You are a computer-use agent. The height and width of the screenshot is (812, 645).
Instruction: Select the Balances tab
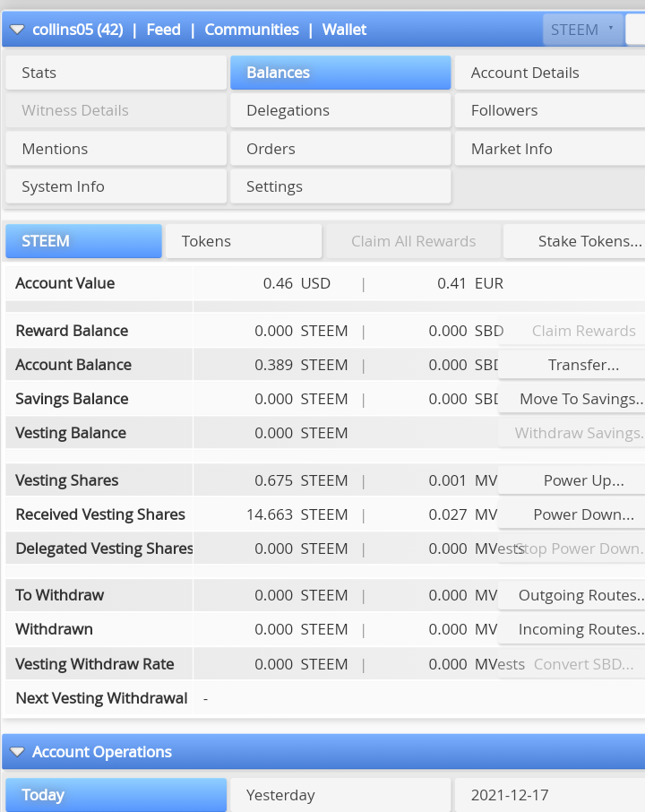point(340,73)
